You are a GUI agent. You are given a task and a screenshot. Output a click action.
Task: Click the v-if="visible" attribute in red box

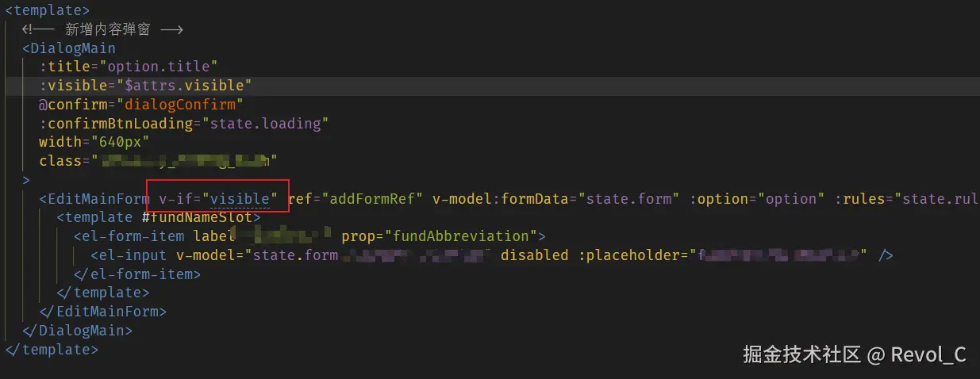[x=218, y=198]
